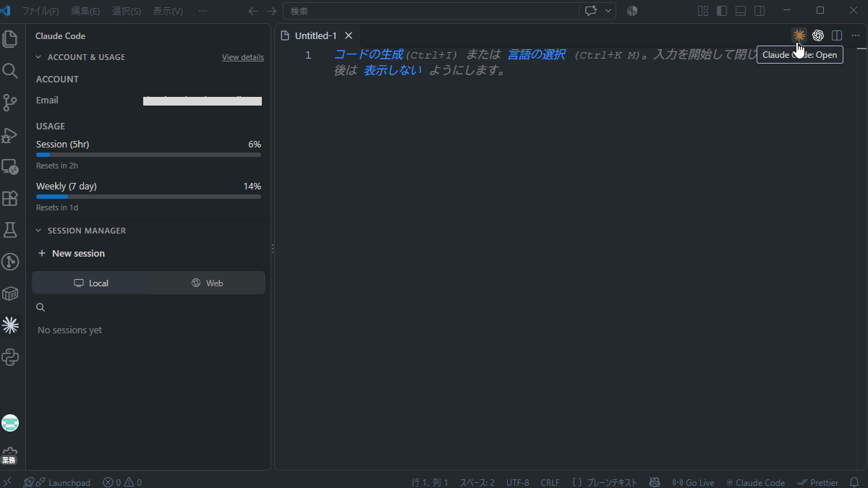Viewport: 868px width, 488px height.
Task: Open Source Control view in activity bar
Action: [10, 103]
